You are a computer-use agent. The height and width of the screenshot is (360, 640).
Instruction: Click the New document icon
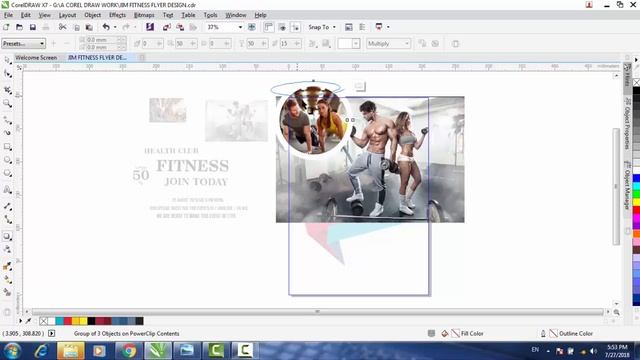pyautogui.click(x=6, y=27)
